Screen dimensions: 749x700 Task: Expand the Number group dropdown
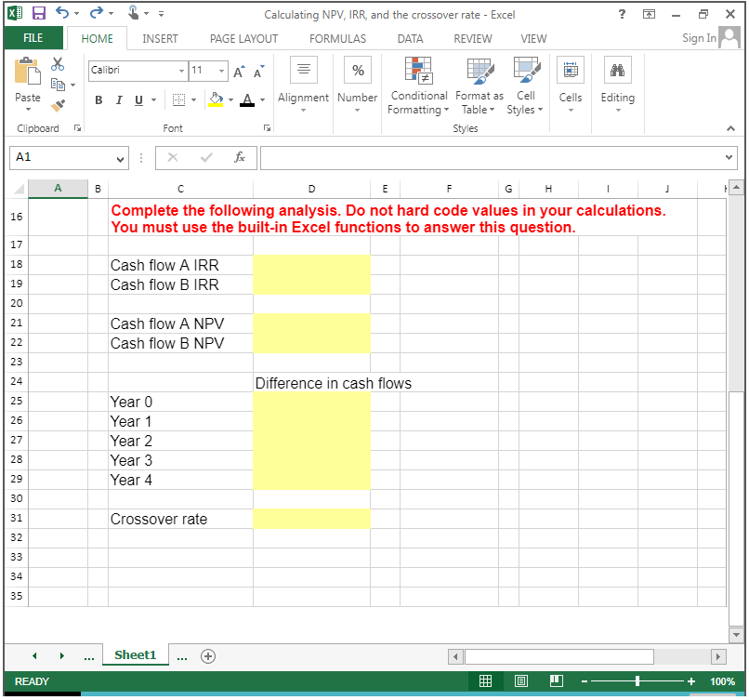click(x=357, y=111)
